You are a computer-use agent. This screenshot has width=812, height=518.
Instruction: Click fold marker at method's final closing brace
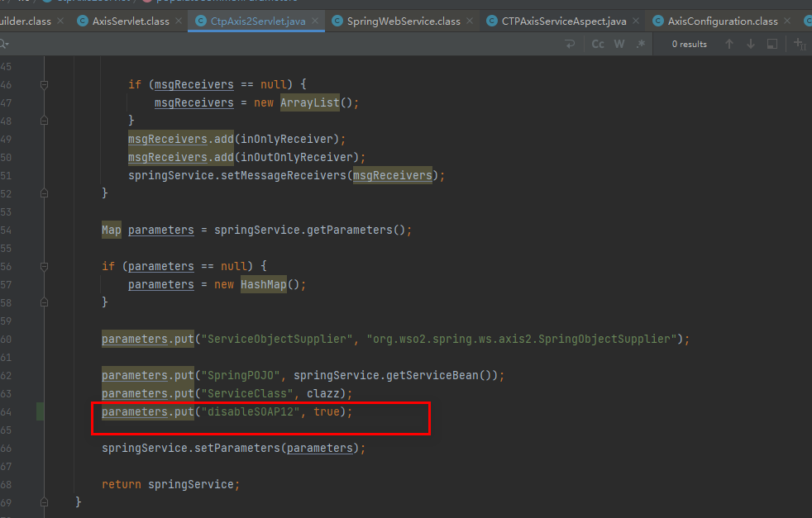pyautogui.click(x=44, y=502)
